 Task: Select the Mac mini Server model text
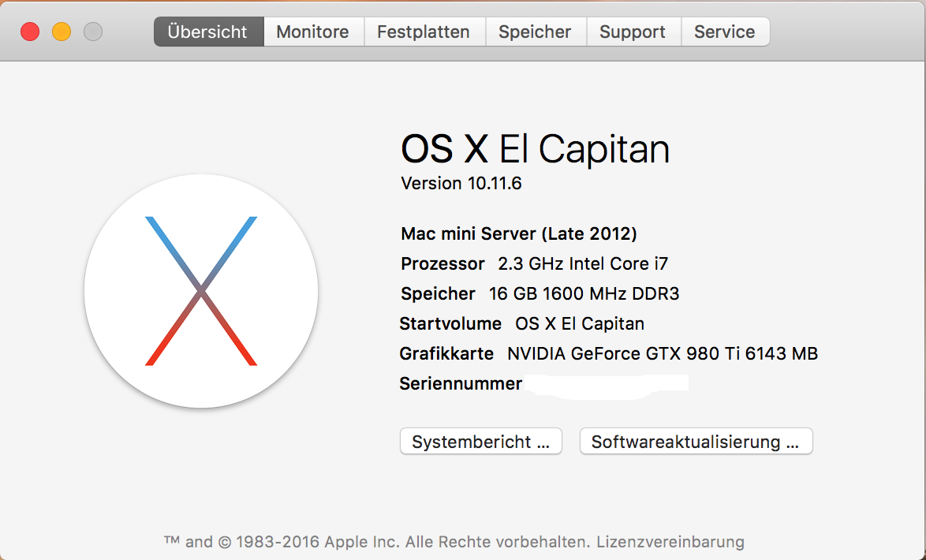point(519,233)
